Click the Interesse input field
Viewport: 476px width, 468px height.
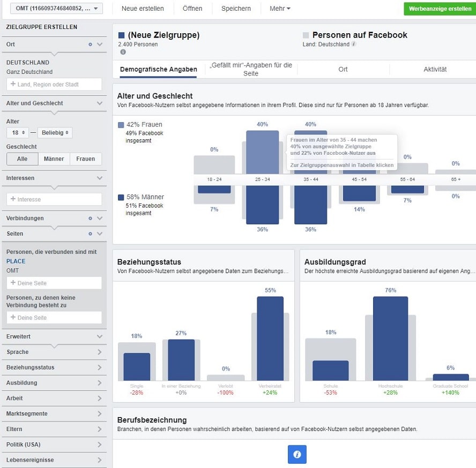pyautogui.click(x=54, y=199)
